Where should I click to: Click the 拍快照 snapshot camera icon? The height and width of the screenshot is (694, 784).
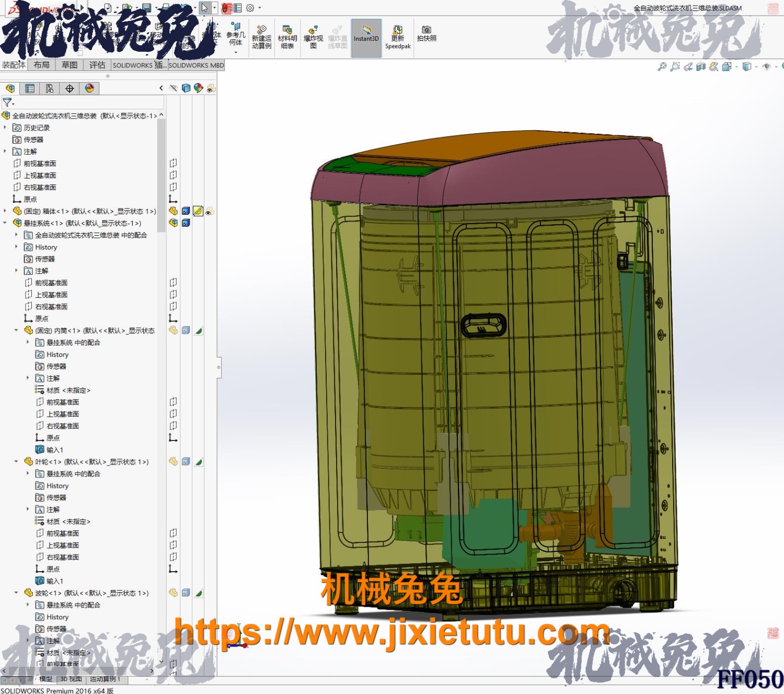click(x=426, y=33)
